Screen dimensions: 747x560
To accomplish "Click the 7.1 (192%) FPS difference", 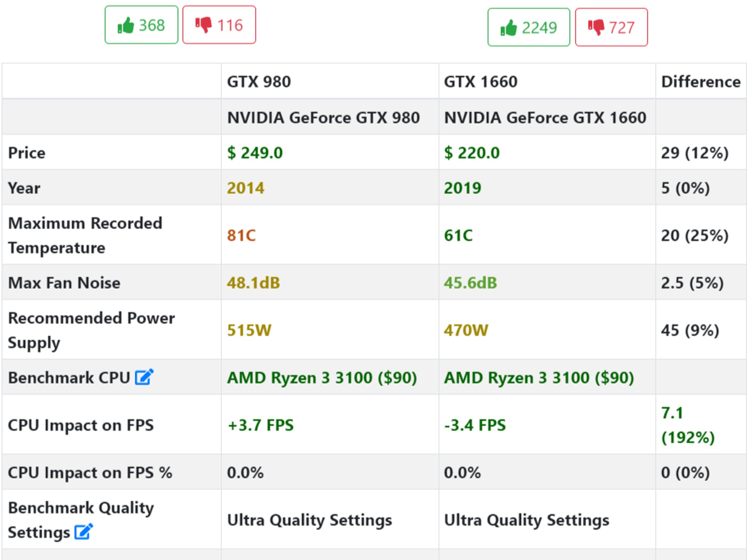I will (688, 425).
